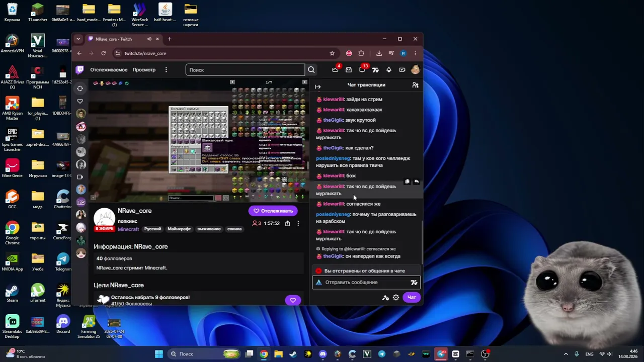Open the Twitch user avatar menu
This screenshot has height=362, width=644.
pyautogui.click(x=415, y=70)
